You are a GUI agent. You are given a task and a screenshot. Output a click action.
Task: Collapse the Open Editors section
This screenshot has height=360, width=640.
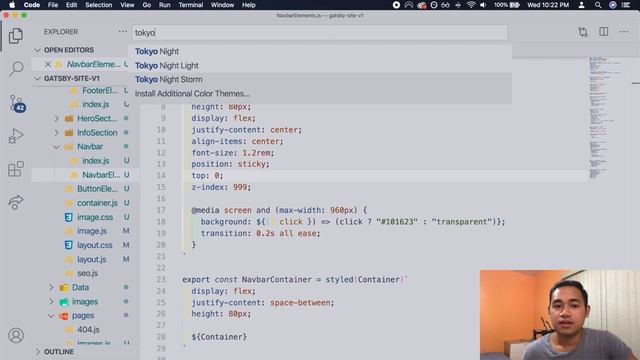pyautogui.click(x=38, y=50)
